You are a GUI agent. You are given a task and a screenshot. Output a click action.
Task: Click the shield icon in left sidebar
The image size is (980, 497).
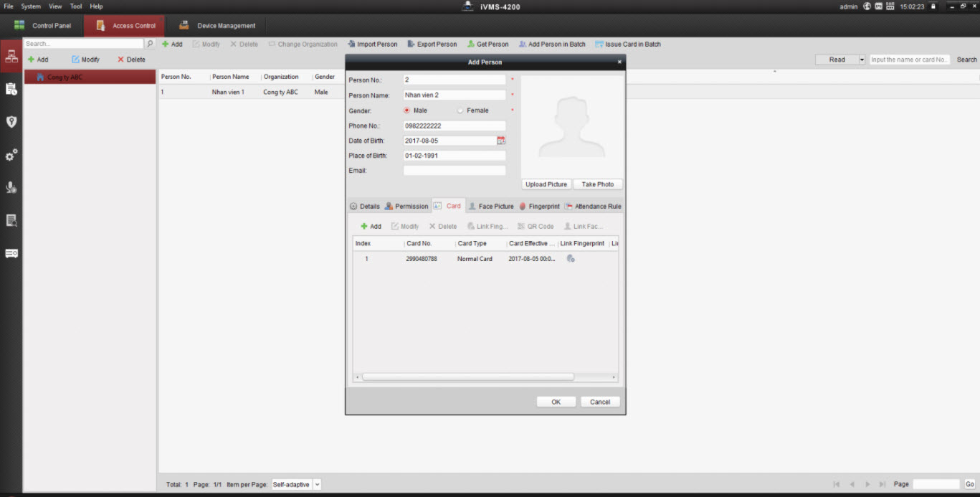[x=11, y=122]
